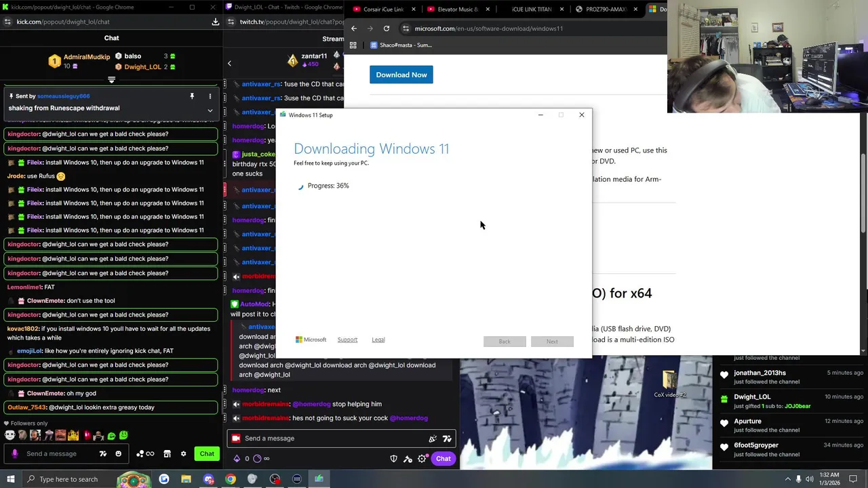The width and height of the screenshot is (868, 488).
Task: Reload the Microsoft download page
Action: coord(387,28)
